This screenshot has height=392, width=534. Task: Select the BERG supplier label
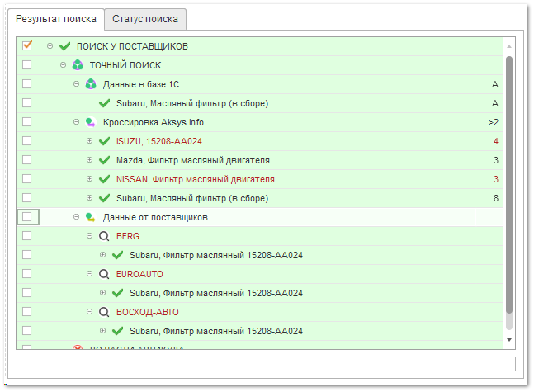128,236
